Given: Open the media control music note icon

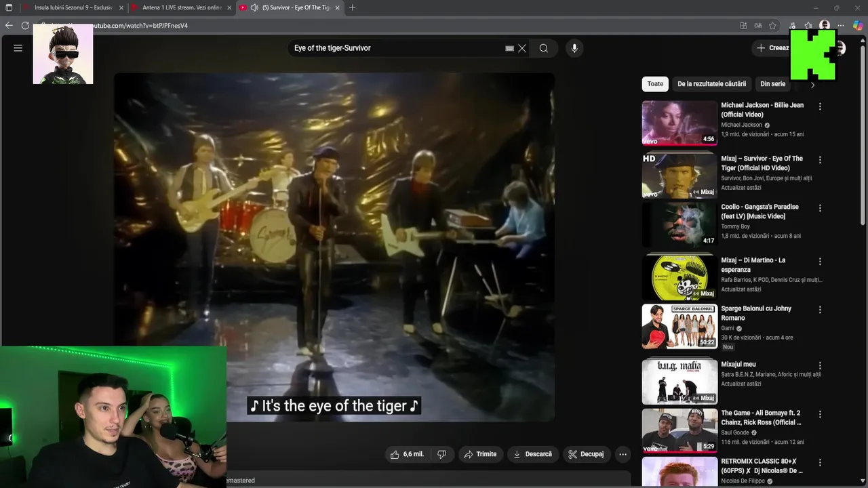Looking at the screenshot, I should 793,26.
